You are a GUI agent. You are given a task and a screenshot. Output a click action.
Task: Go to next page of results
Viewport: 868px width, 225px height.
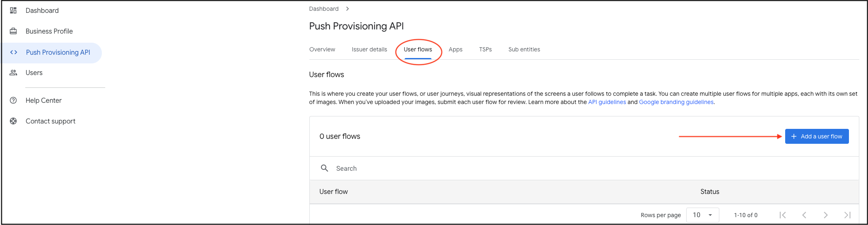826,215
